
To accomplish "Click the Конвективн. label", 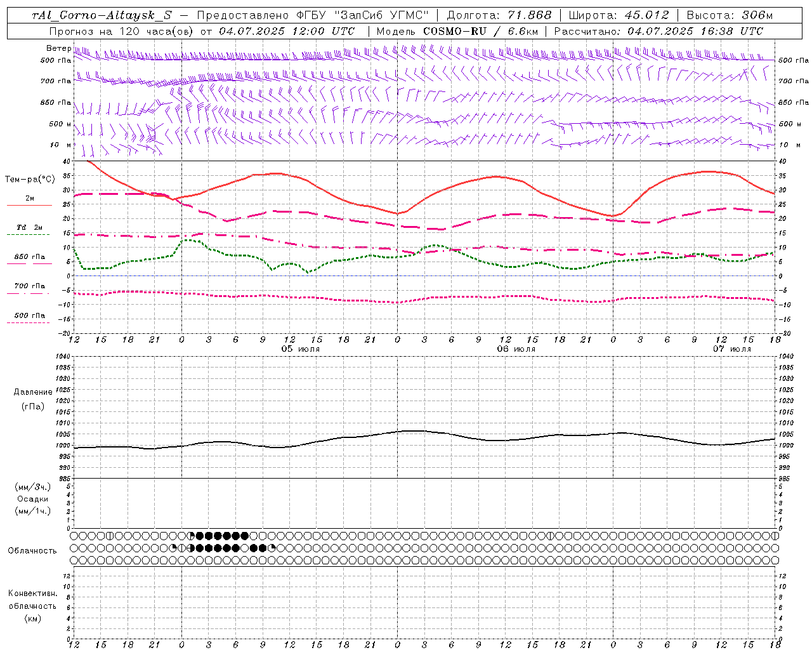I will tap(33, 594).
